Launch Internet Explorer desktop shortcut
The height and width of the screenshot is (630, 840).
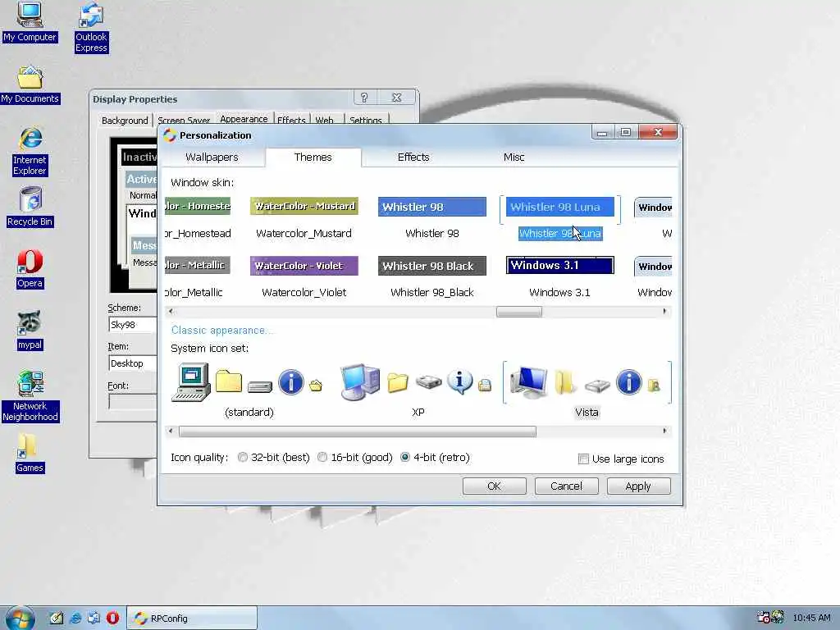coord(30,152)
